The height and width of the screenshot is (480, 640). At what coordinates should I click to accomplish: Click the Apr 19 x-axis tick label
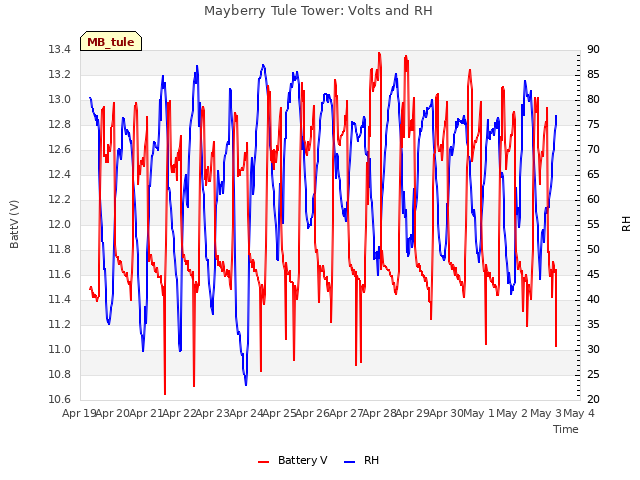tap(79, 413)
